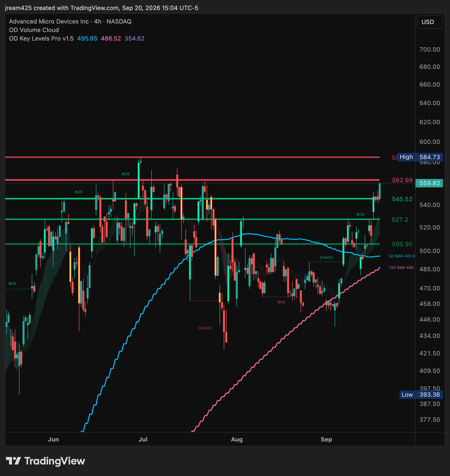Click the jream425 created with TradingView.com caption
The width and height of the screenshot is (450, 476).
[102, 8]
